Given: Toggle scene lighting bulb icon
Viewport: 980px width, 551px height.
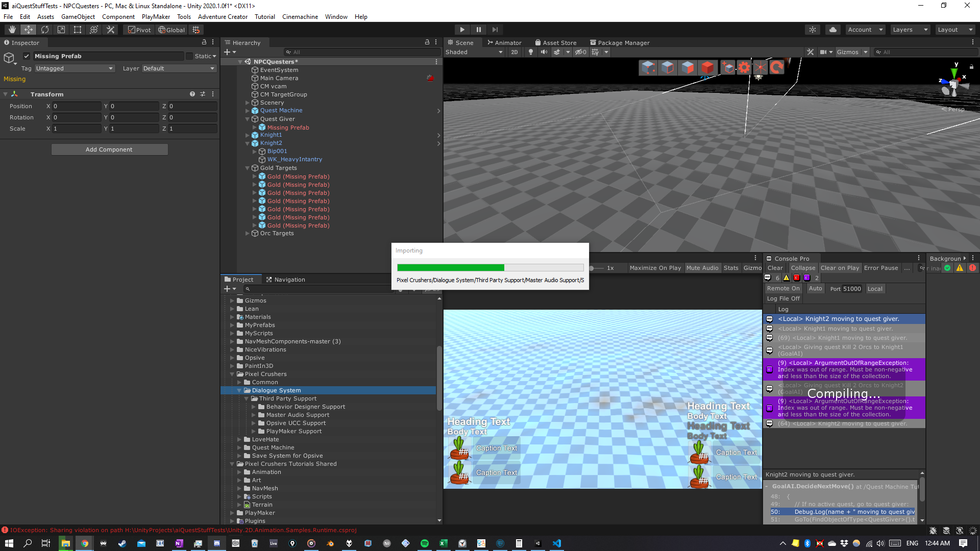Looking at the screenshot, I should (x=531, y=52).
